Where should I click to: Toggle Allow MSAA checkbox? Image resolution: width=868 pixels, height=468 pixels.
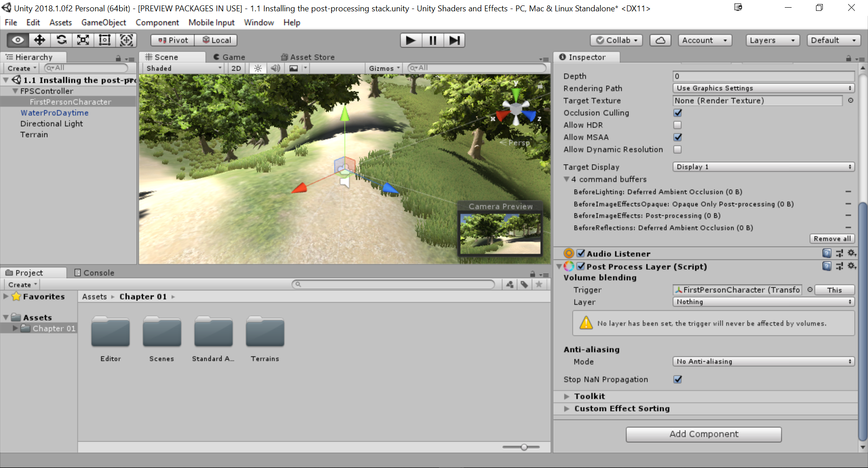pos(678,137)
